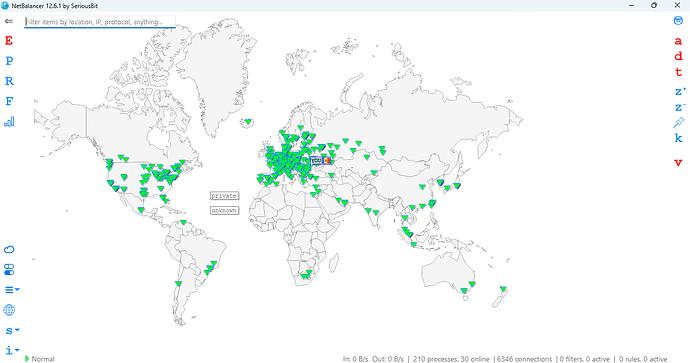Click the blue k icon
Viewport: 690px width, 363px height.
point(678,138)
